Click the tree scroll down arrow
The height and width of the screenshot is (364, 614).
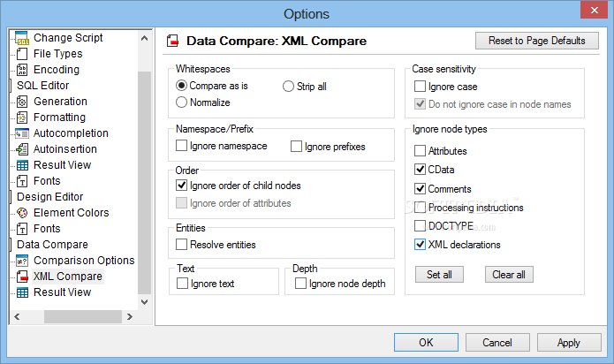[145, 302]
